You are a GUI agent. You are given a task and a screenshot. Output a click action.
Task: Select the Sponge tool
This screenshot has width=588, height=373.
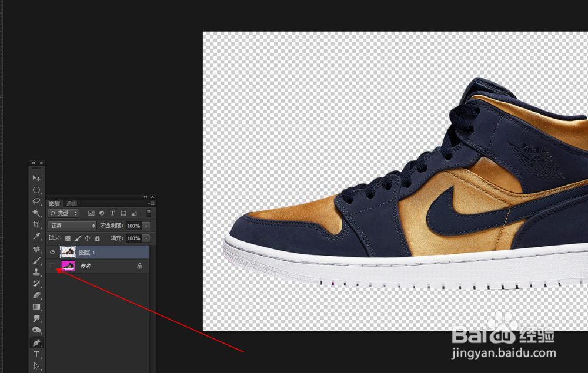(x=36, y=330)
